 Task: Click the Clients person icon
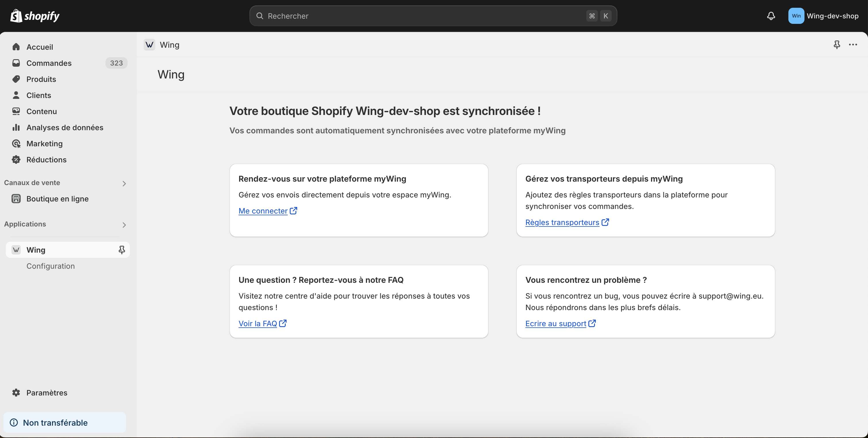pyautogui.click(x=16, y=95)
